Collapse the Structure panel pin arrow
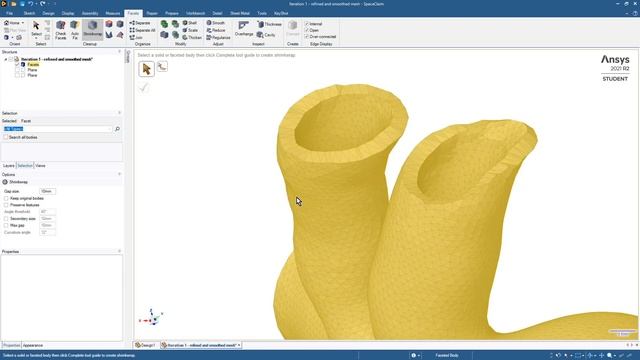This screenshot has width=640, height=360. pyautogui.click(x=120, y=52)
